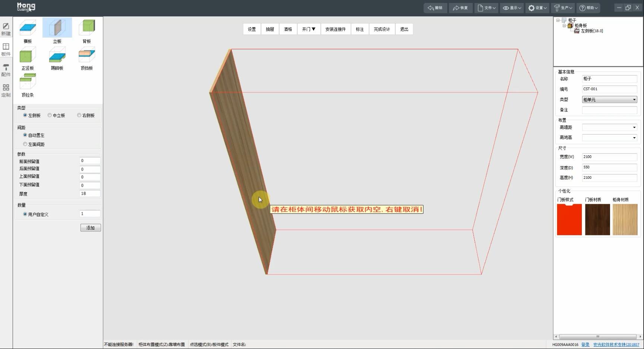Image resolution: width=644 pixels, height=349 pixels.
Task: Click 柜体布置模式(Z):靠墙布置 status text
Action: pos(162,345)
